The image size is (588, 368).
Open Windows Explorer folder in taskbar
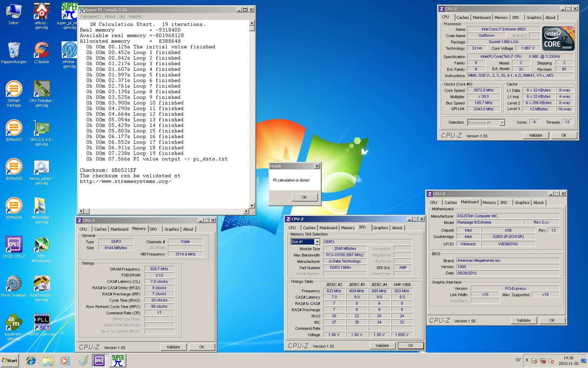[x=48, y=361]
